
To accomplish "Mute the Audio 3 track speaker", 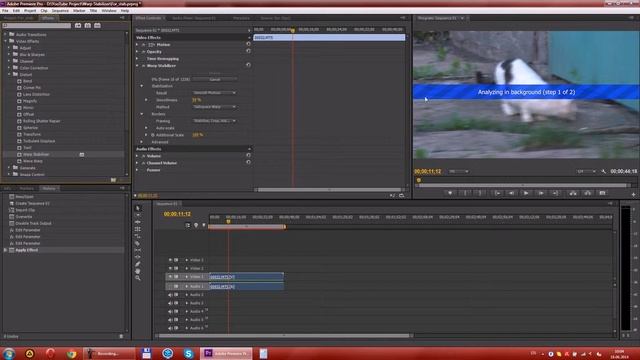I will (x=170, y=303).
